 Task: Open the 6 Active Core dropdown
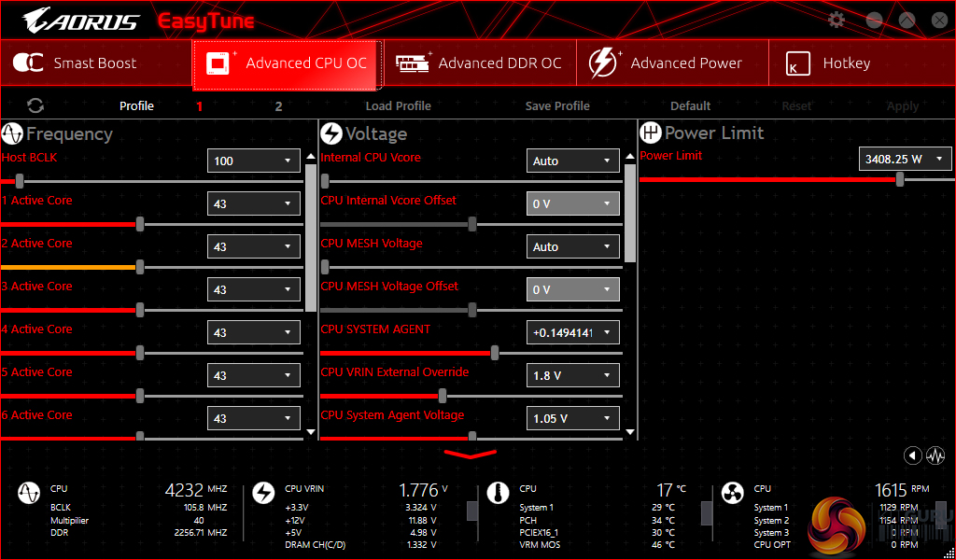pyautogui.click(x=254, y=419)
